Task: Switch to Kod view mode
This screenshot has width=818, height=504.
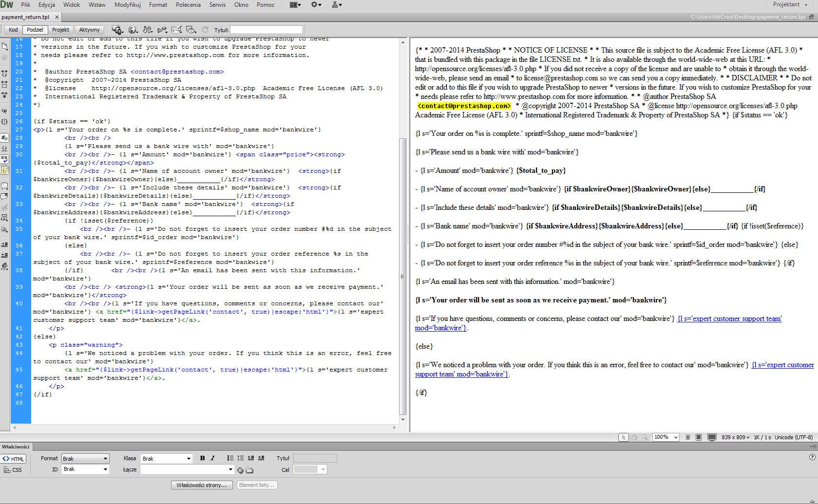Action: 13,30
